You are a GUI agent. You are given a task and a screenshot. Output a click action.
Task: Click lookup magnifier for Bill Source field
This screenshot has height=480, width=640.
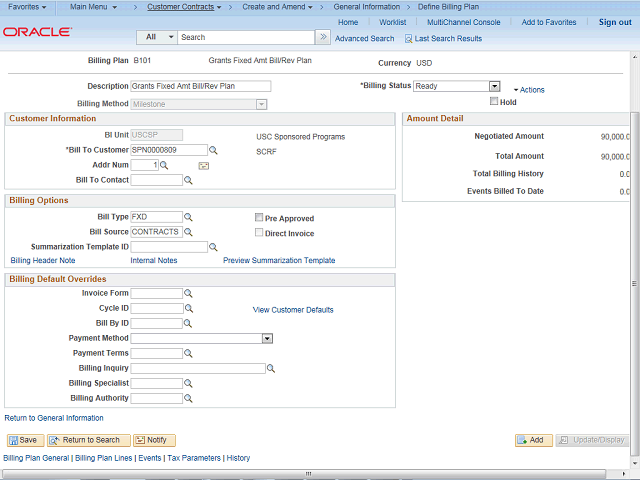pyautogui.click(x=188, y=232)
